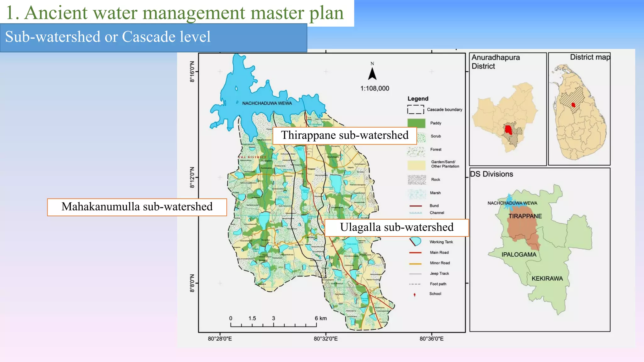Click the Minor Road orange line in the legend

point(415,263)
